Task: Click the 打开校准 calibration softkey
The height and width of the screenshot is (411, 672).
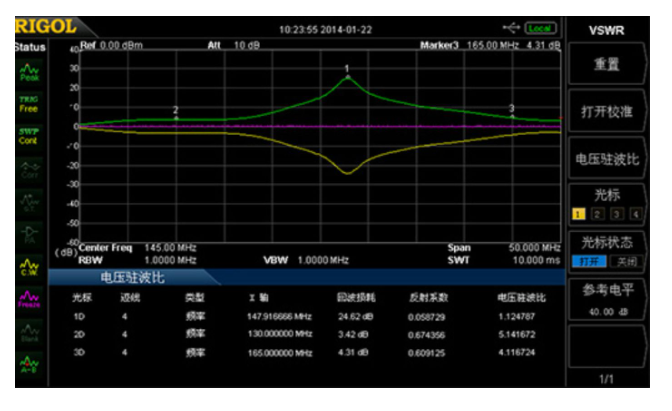Action: pos(607,111)
